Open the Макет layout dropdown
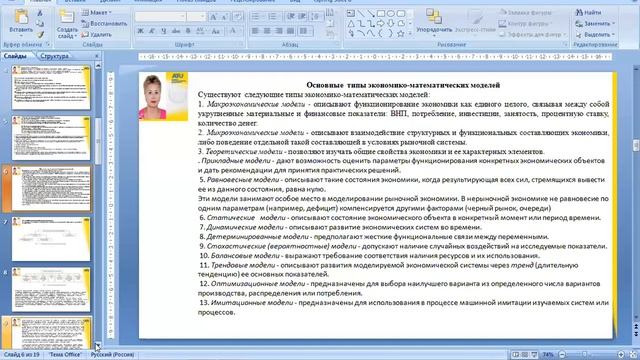The image size is (640, 360). [x=97, y=13]
